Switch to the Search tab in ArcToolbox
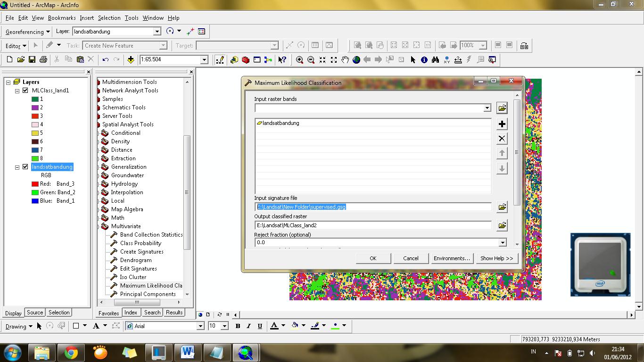The height and width of the screenshot is (362, 644). pos(152,313)
